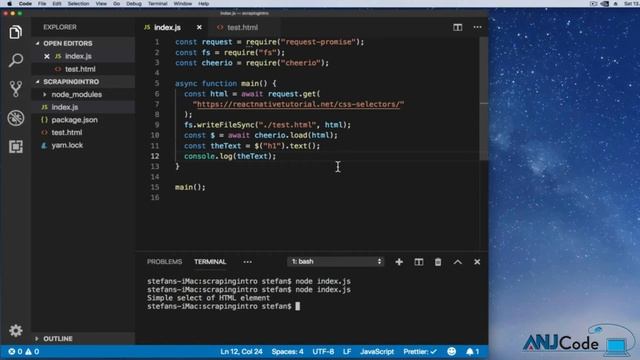Split the editor with the split icon
The height and width of the screenshot is (360, 640).
click(458, 27)
